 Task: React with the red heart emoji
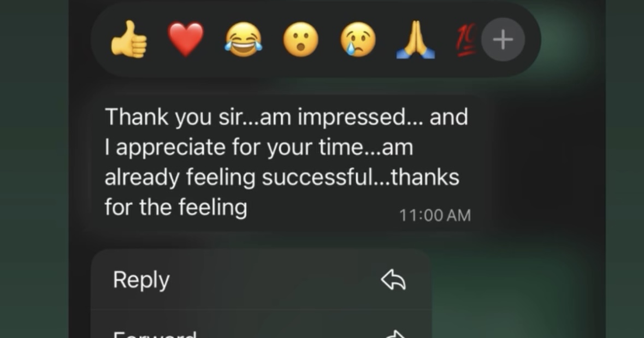click(x=186, y=39)
